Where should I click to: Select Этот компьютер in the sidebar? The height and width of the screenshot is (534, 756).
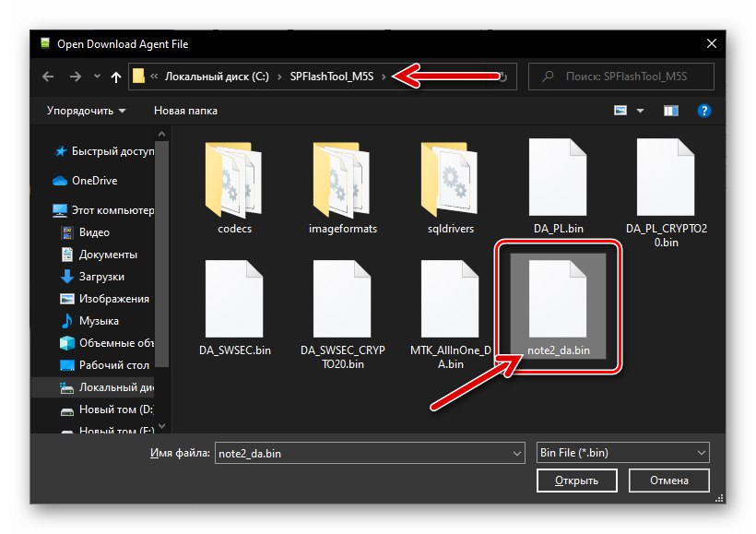point(103,210)
